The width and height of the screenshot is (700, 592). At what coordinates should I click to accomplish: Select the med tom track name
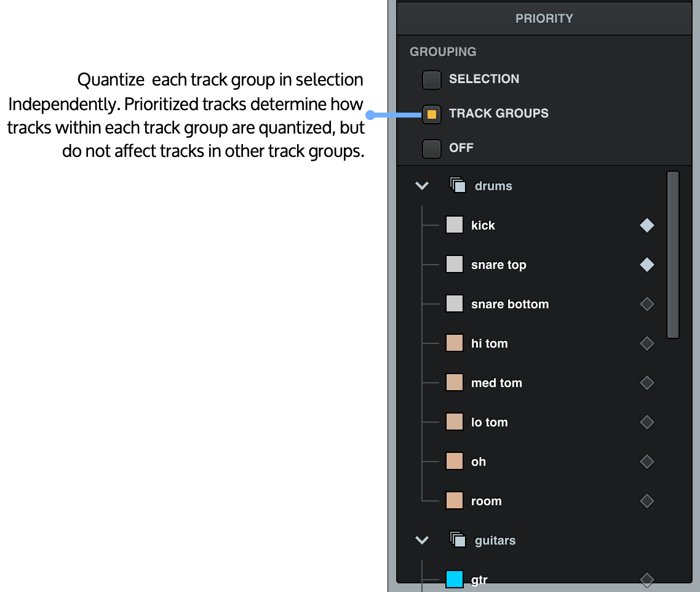(496, 383)
